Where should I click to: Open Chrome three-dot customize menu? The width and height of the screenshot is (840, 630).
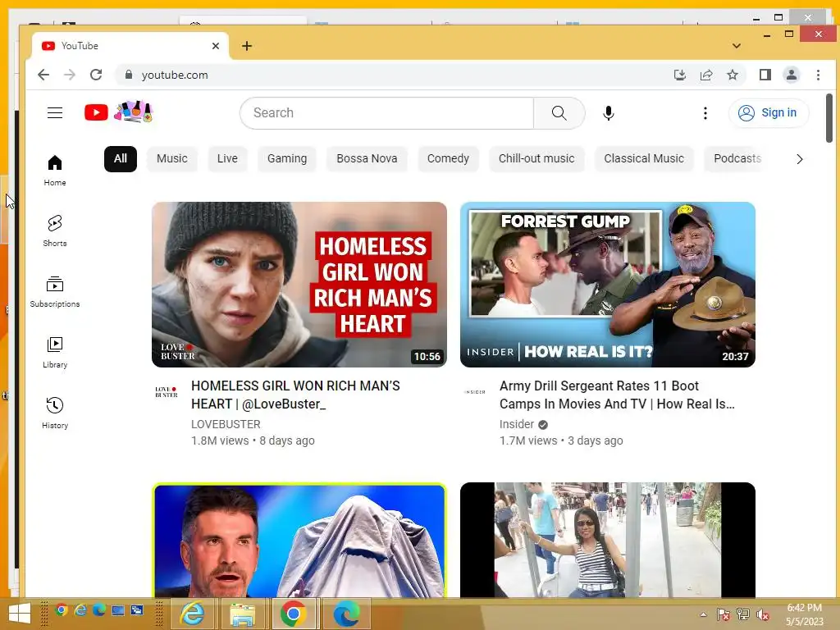(x=818, y=75)
